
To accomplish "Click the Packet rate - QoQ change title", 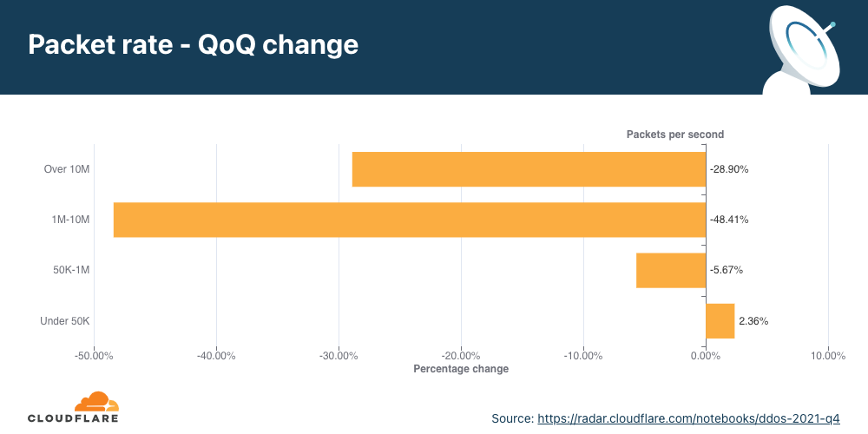I will click(194, 45).
